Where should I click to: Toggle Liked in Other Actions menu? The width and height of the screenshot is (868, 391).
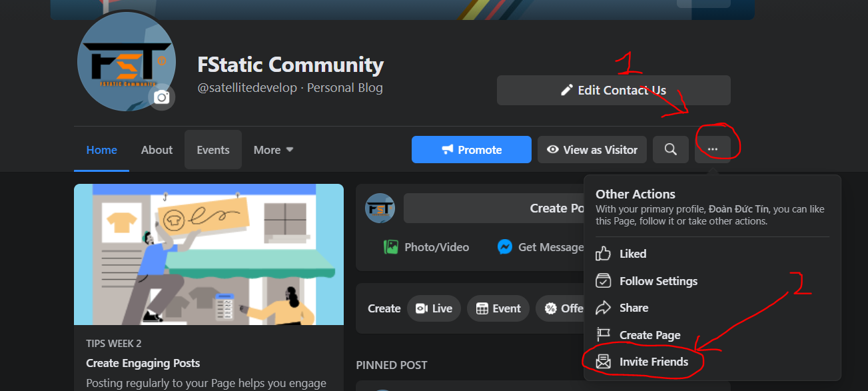(712, 254)
